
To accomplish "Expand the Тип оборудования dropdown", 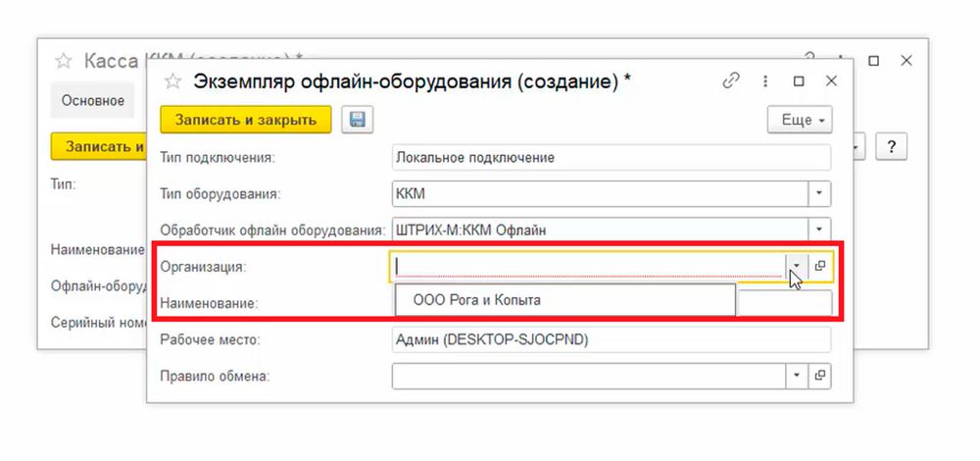I will [x=820, y=193].
